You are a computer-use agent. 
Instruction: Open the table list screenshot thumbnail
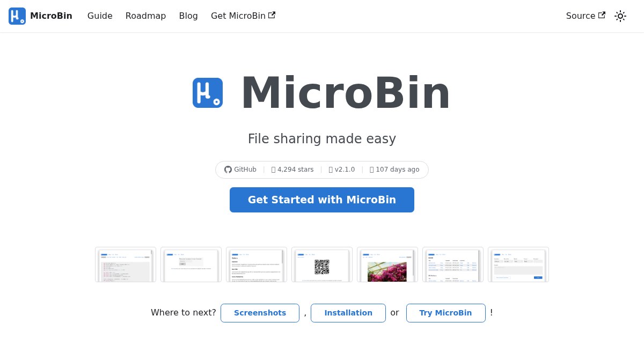(453, 264)
